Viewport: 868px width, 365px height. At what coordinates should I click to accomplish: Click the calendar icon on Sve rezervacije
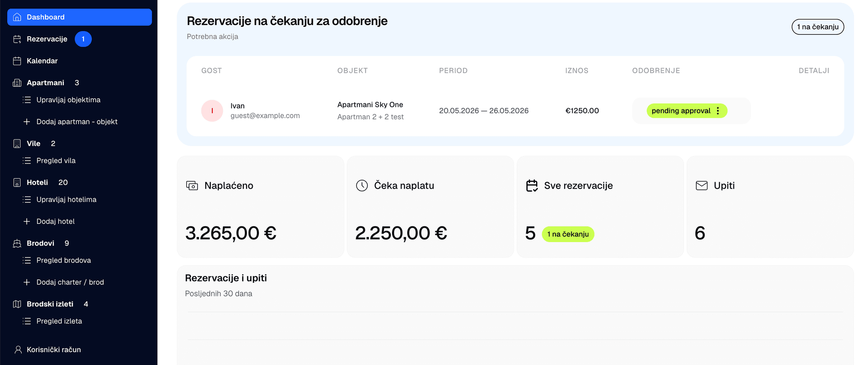pos(532,185)
